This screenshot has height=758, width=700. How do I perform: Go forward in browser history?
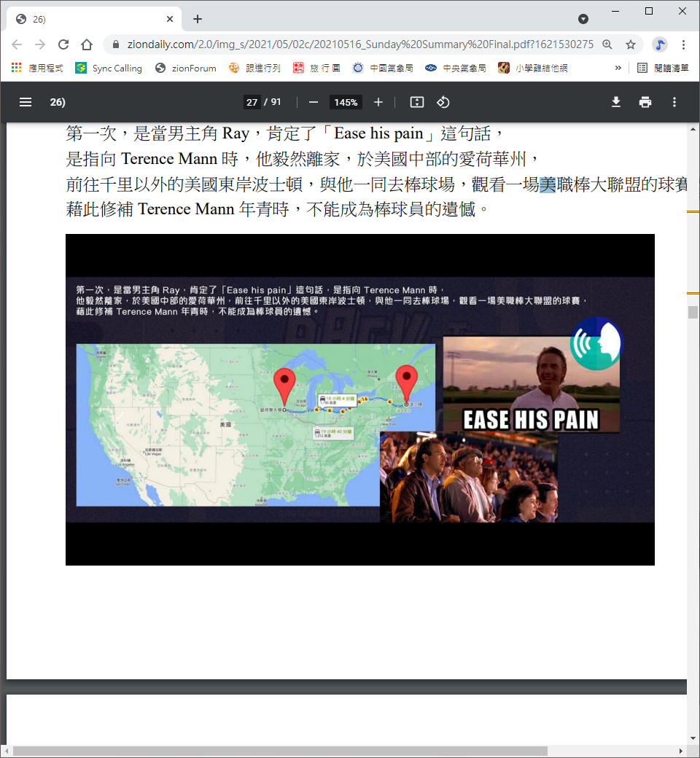click(39, 44)
